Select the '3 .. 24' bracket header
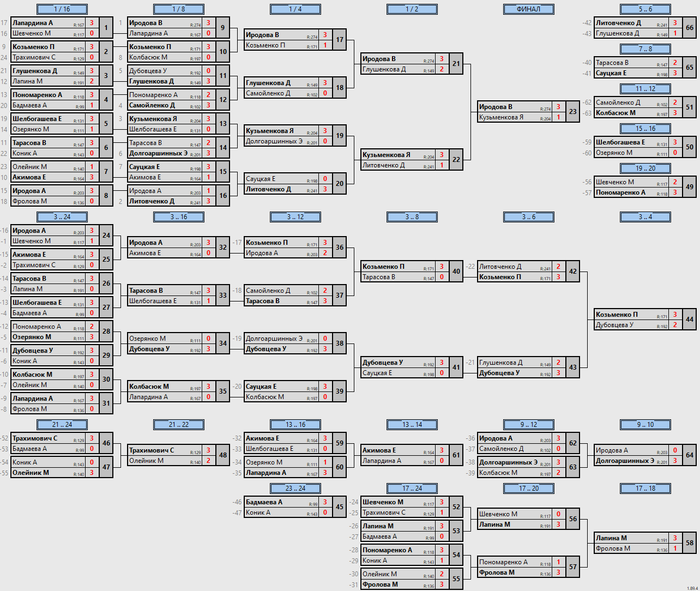The image size is (700, 591). coord(62,217)
